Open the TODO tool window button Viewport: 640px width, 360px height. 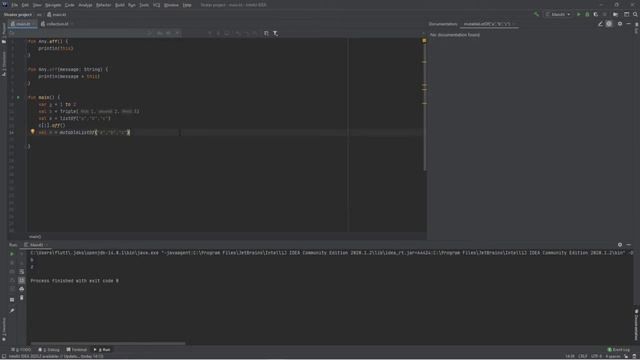pos(21,350)
